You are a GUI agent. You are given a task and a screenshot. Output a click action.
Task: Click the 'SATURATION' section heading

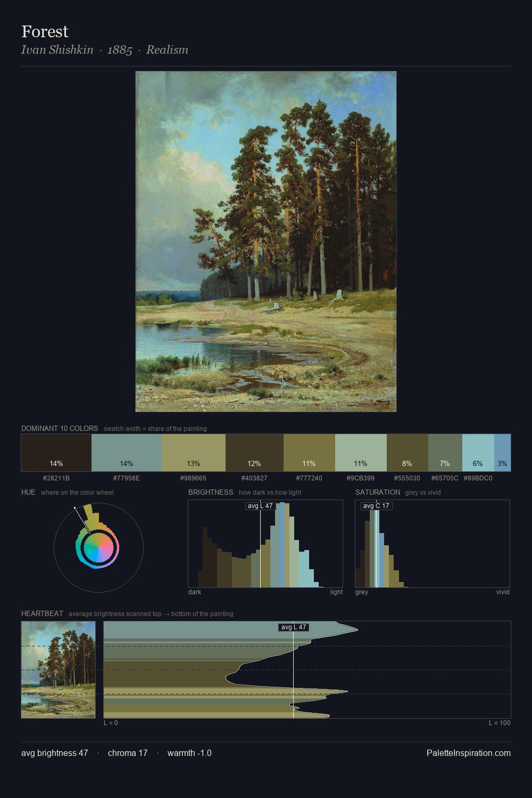[x=378, y=492]
